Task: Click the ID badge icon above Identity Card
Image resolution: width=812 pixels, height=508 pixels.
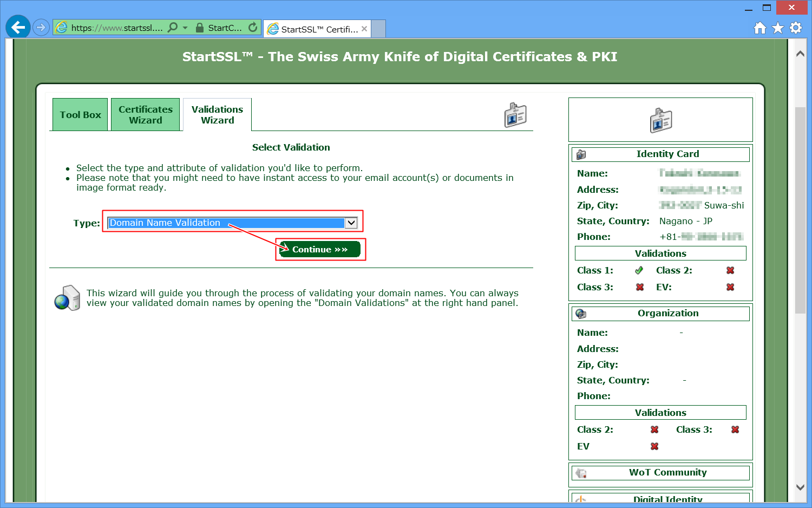Action: 660,120
